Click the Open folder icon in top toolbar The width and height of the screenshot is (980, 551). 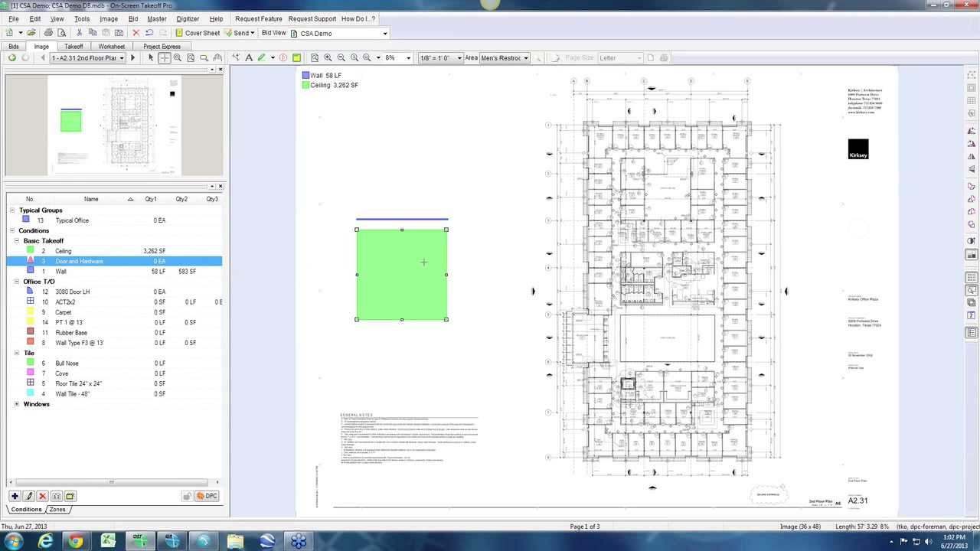[x=31, y=33]
